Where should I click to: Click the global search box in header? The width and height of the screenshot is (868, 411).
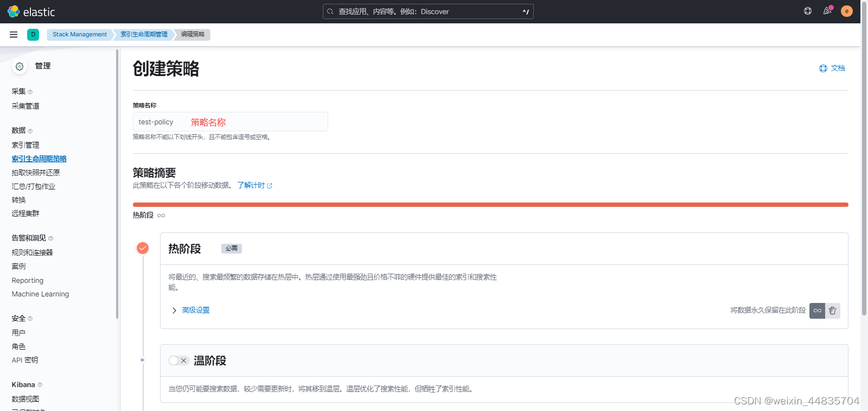428,11
